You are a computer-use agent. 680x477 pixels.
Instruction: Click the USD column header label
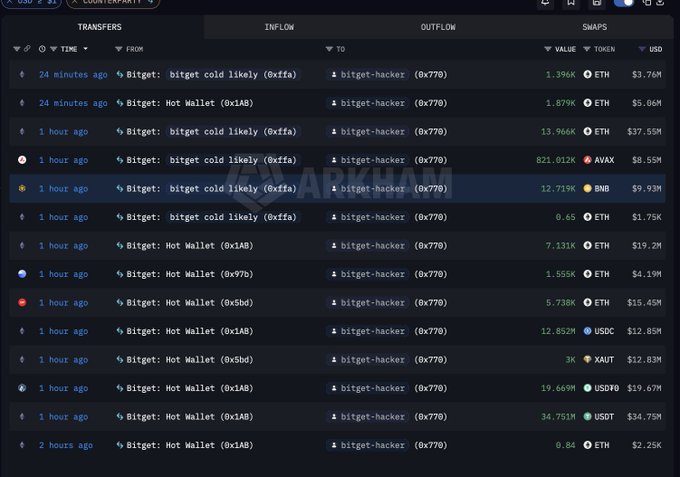coord(656,49)
